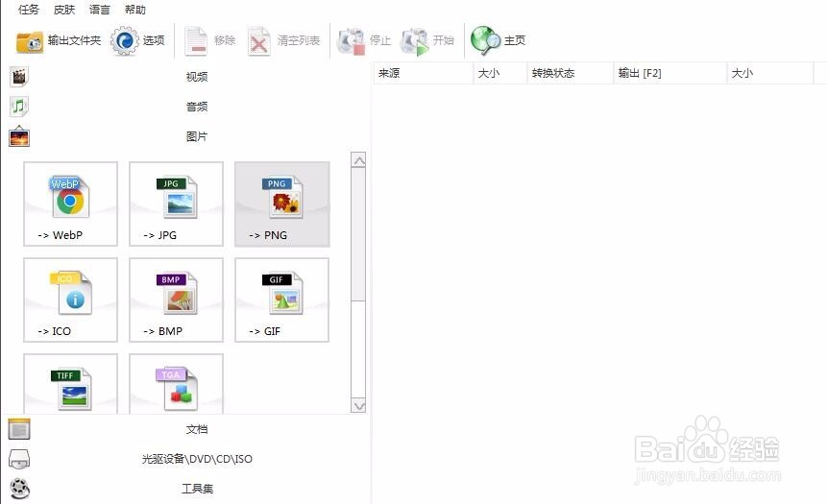Open 主页 globe icon

[x=485, y=40]
